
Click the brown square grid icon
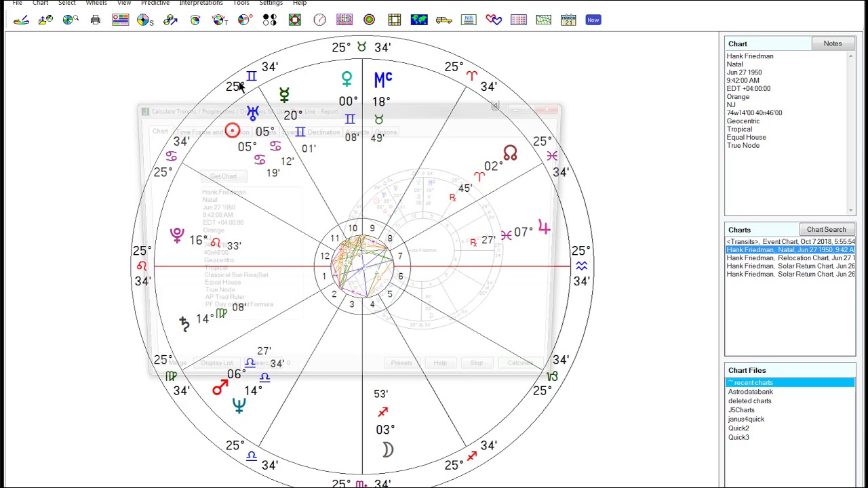pos(394,20)
